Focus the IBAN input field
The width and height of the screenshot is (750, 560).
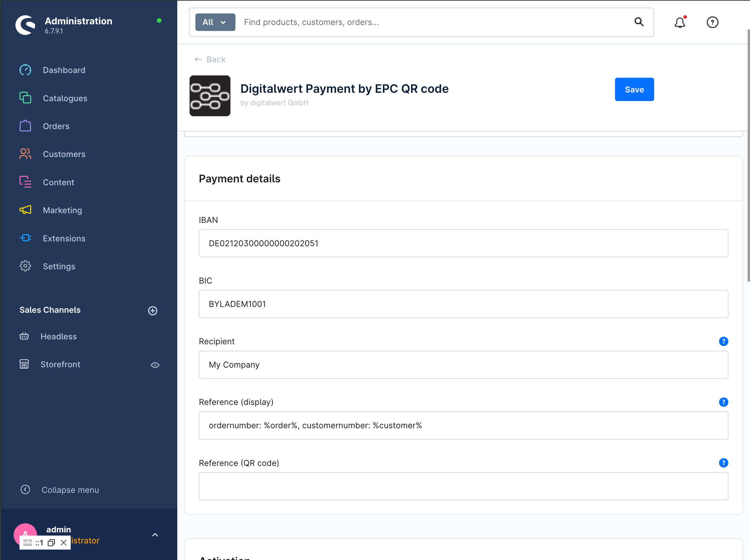point(464,243)
